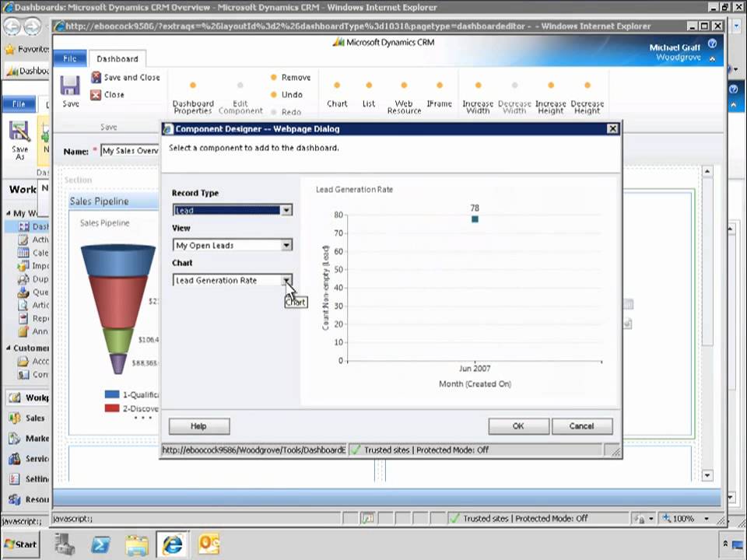Select Dashboards in left navigation

point(33,226)
